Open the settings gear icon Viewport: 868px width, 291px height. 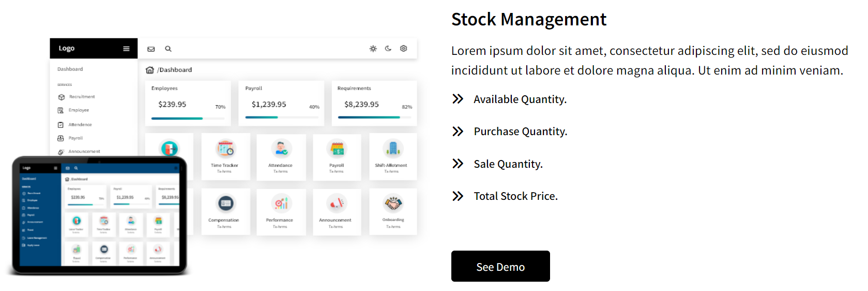[404, 49]
